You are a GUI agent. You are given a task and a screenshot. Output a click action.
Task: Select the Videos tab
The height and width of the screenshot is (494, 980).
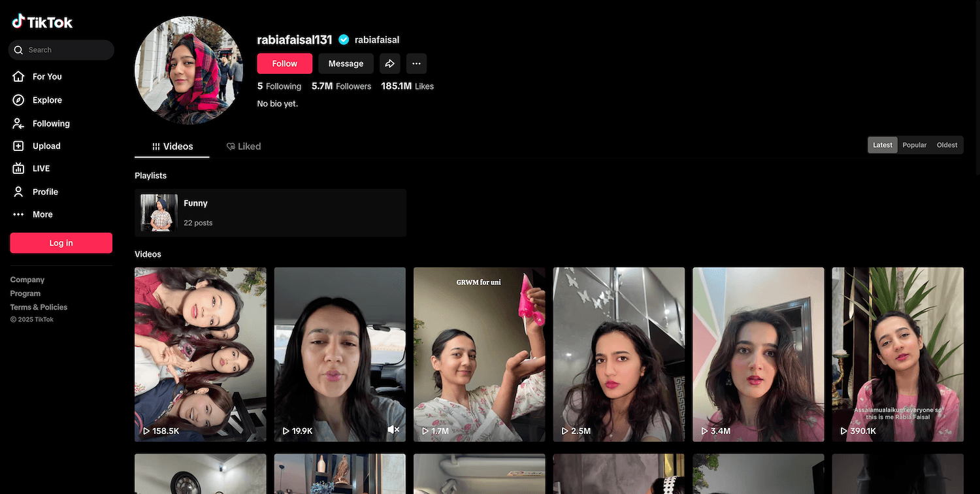[172, 146]
